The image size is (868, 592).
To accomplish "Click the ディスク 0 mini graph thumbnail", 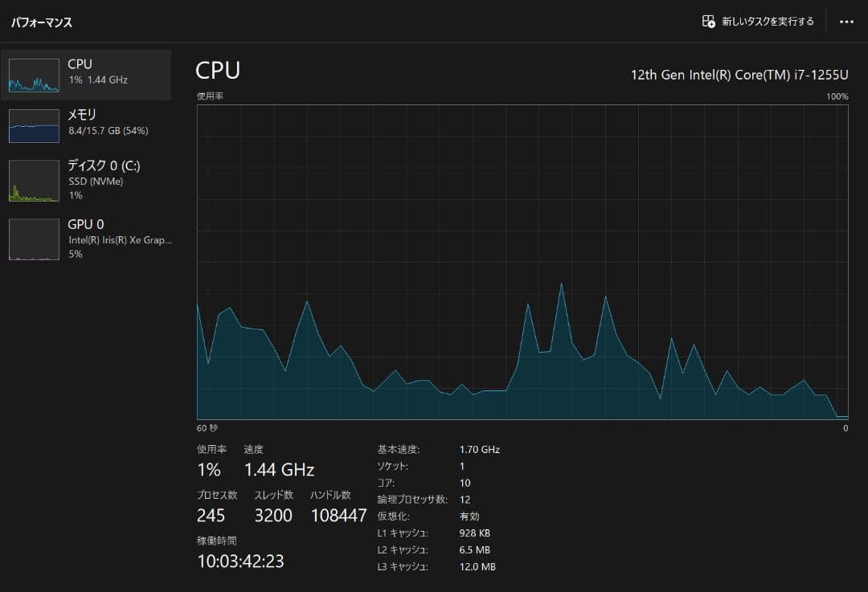I will click(34, 181).
